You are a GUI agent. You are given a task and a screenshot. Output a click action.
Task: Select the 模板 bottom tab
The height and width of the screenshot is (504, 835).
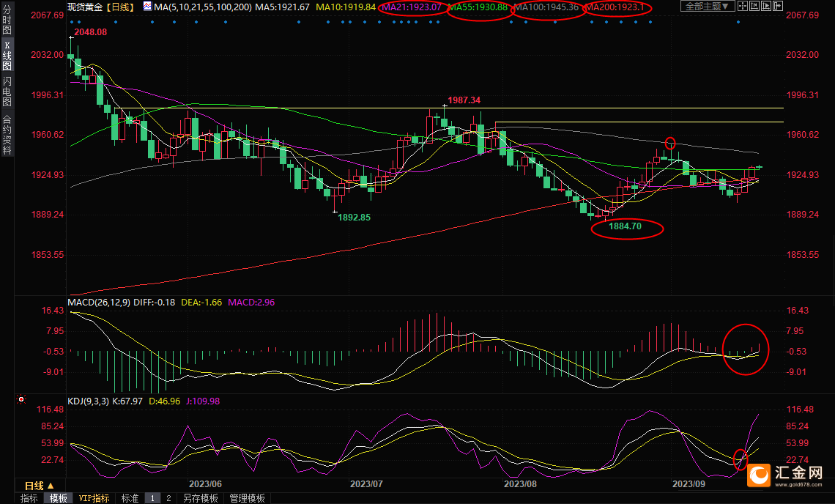click(x=58, y=498)
